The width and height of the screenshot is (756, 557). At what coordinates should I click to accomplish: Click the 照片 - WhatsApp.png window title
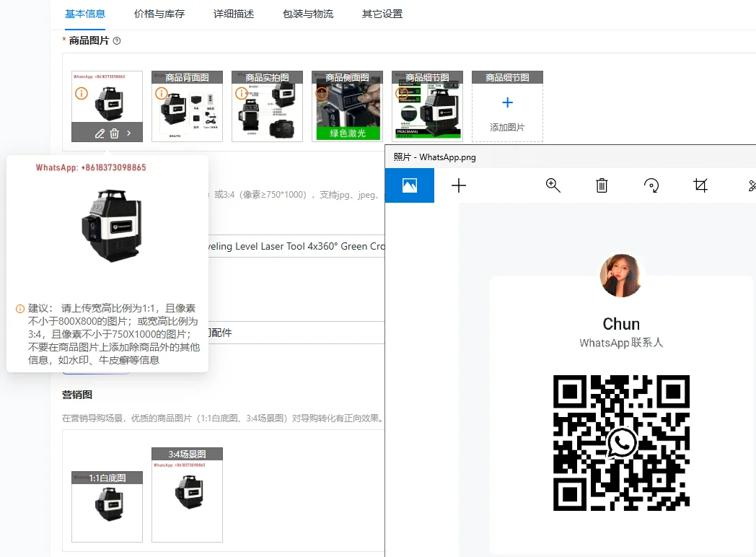point(434,157)
